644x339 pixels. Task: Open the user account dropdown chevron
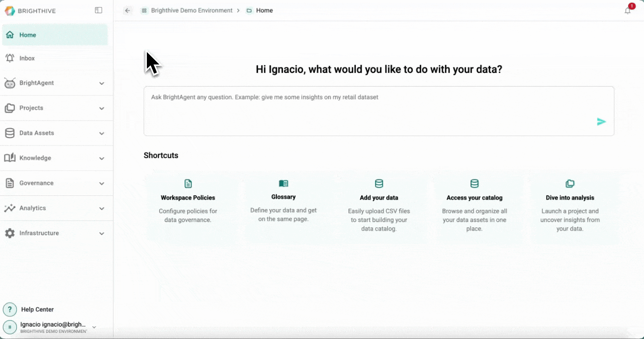pyautogui.click(x=94, y=327)
